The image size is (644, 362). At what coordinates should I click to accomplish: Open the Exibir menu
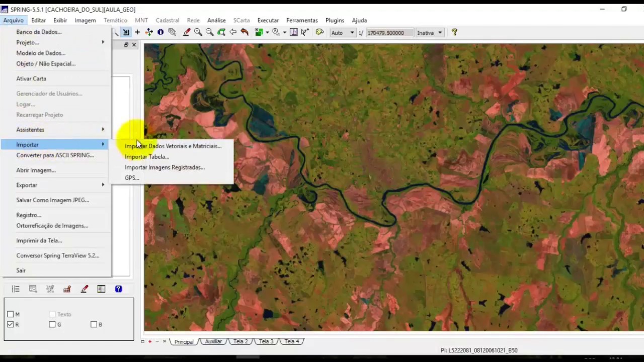60,20
